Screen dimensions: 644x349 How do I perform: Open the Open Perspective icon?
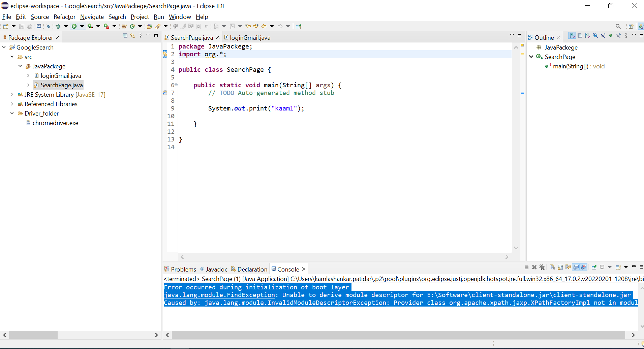click(631, 26)
